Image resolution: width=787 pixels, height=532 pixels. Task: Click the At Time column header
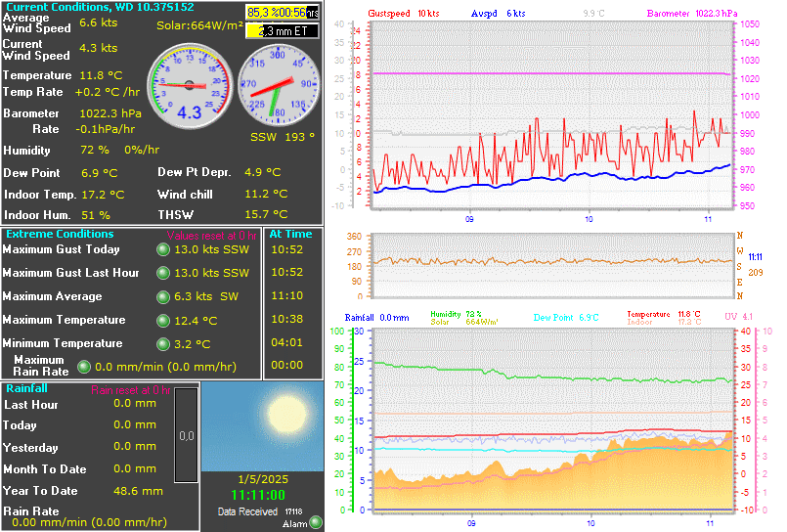click(x=290, y=234)
